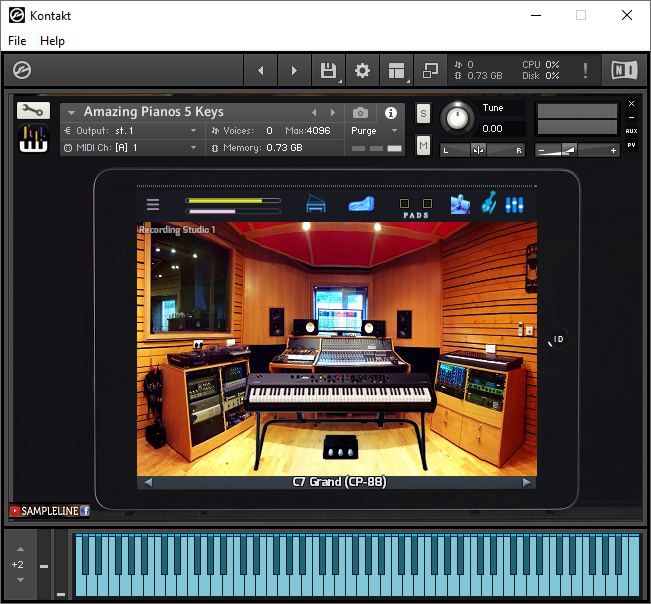
Task: Toggle the minimized view icon
Action: 430,71
